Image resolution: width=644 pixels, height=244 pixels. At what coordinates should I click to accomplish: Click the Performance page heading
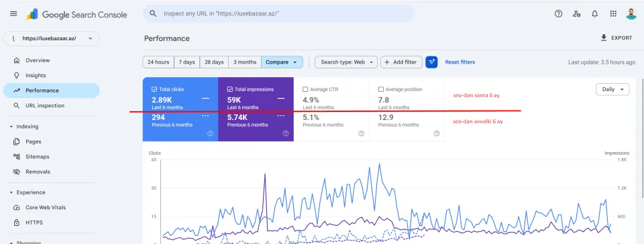167,39
